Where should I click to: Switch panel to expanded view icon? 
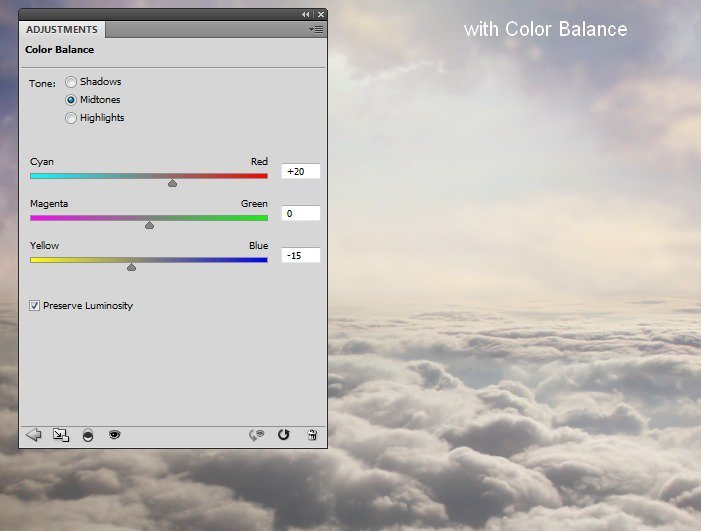pyautogui.click(x=61, y=435)
